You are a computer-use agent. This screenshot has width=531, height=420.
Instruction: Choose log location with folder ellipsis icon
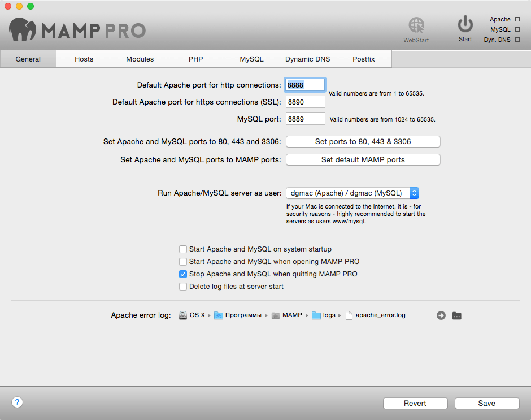(457, 315)
